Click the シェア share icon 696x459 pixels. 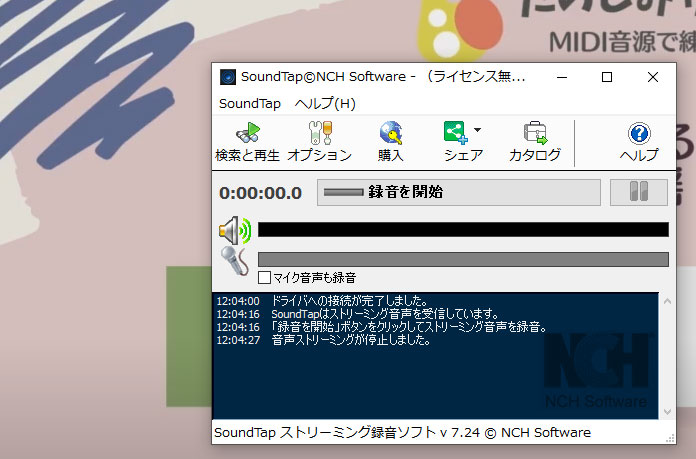[456, 132]
